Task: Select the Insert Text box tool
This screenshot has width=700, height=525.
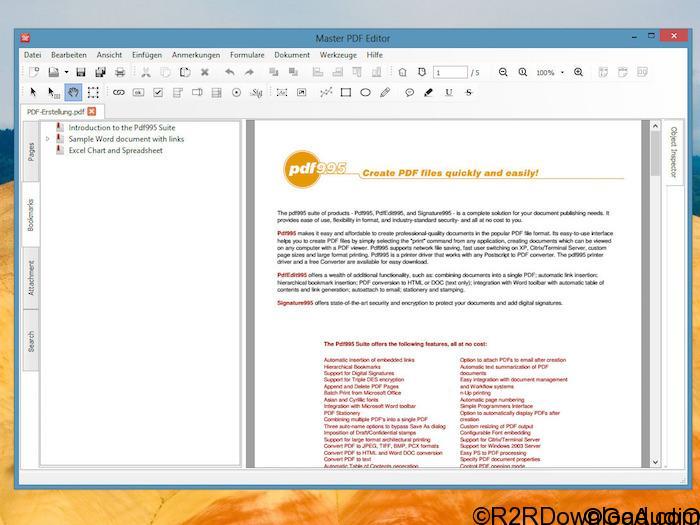Action: pos(282,92)
